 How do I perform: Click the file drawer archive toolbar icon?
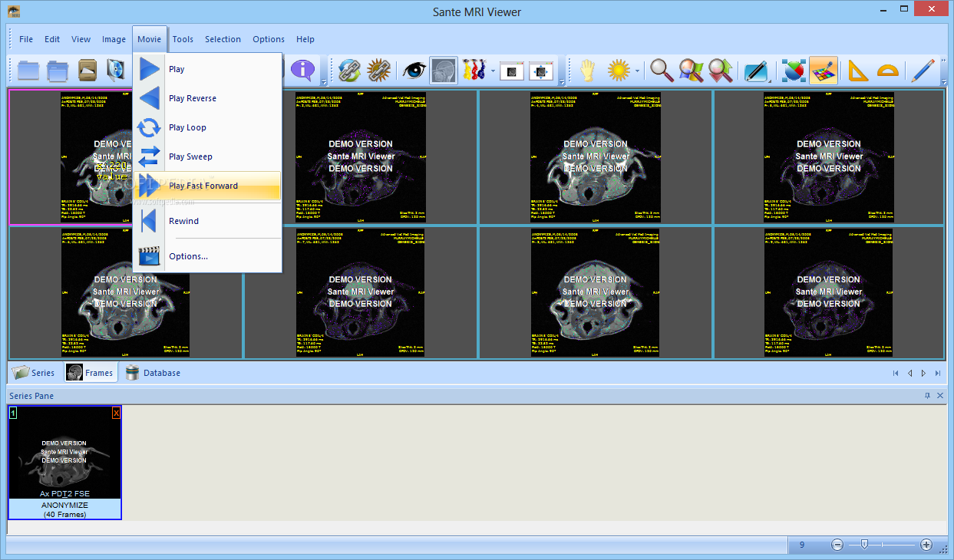(87, 71)
